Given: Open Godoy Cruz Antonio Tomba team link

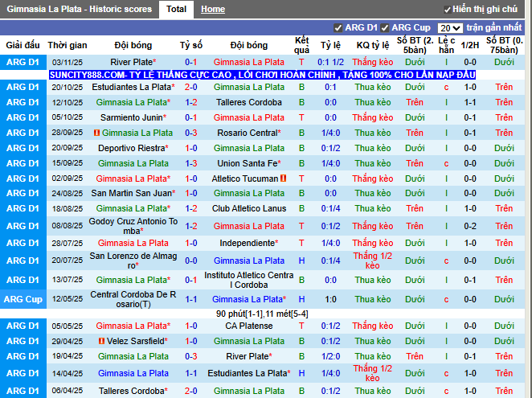Looking at the screenshot, I should click(x=133, y=226).
